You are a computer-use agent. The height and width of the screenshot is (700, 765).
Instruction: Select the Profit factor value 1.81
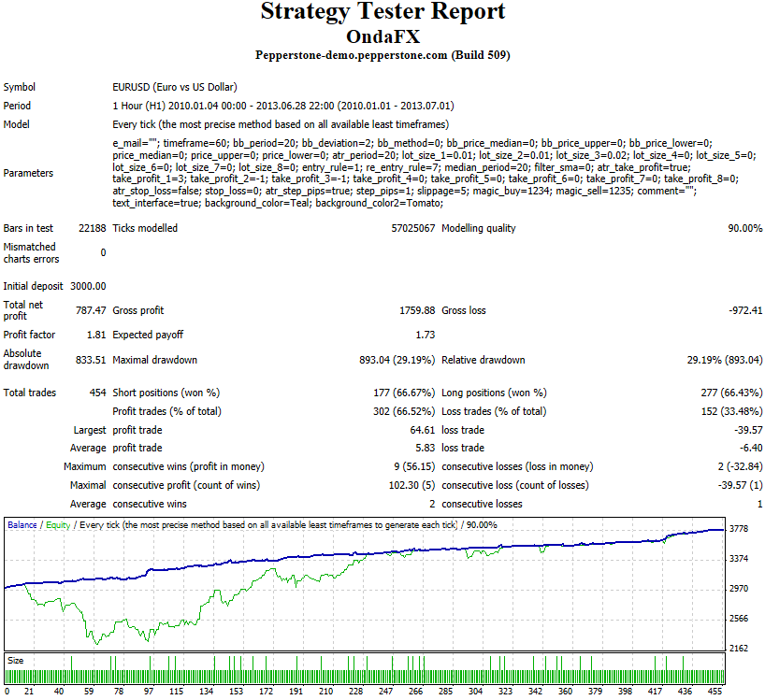pos(96,335)
